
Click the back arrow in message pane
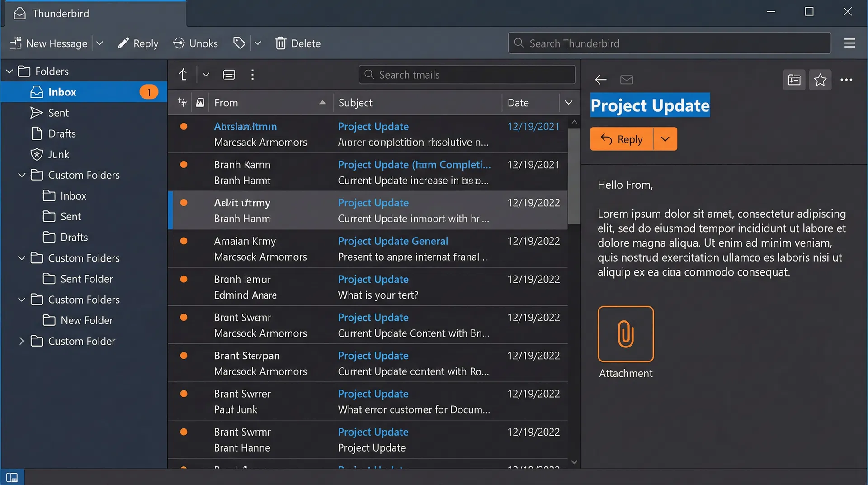tap(600, 80)
